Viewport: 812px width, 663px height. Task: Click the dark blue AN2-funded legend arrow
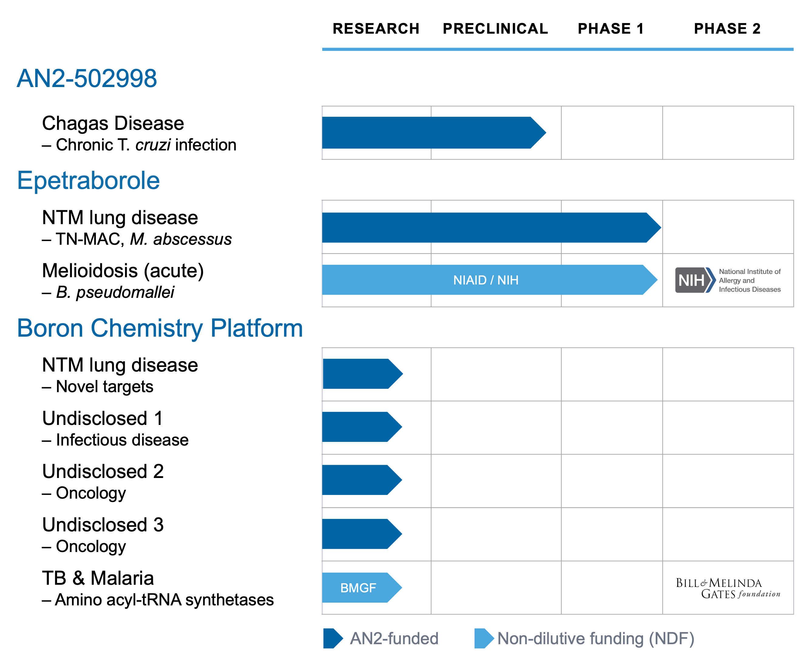[x=332, y=638]
